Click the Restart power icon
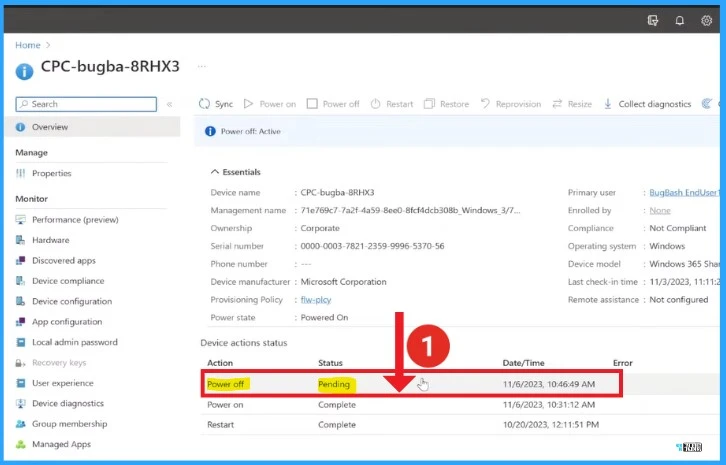Image resolution: width=726 pixels, height=465 pixels. point(376,104)
